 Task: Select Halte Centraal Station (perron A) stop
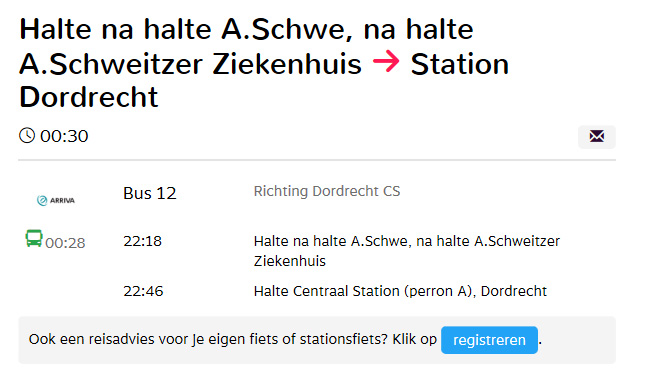pos(400,291)
